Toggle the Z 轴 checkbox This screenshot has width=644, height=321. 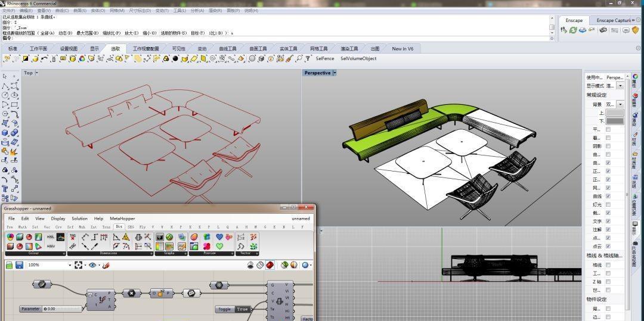point(608,282)
